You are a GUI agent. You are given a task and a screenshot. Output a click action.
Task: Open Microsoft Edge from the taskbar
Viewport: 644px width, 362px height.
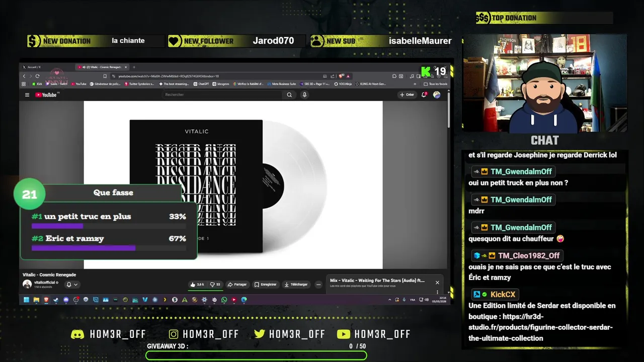tap(244, 300)
